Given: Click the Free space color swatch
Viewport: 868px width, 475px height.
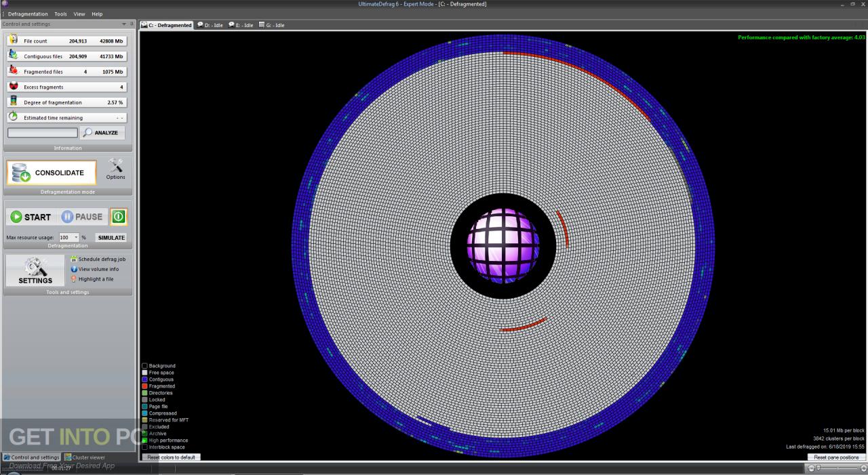Looking at the screenshot, I should pyautogui.click(x=144, y=373).
